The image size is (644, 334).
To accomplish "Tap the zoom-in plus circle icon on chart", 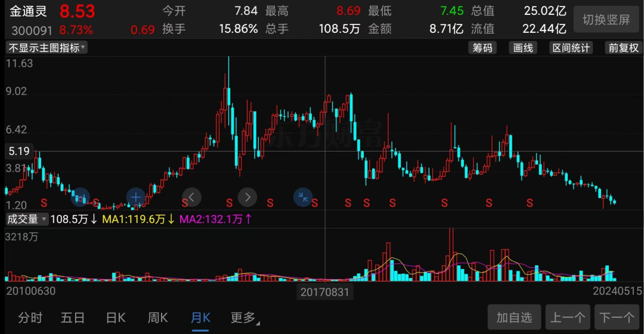I will pos(135,197).
